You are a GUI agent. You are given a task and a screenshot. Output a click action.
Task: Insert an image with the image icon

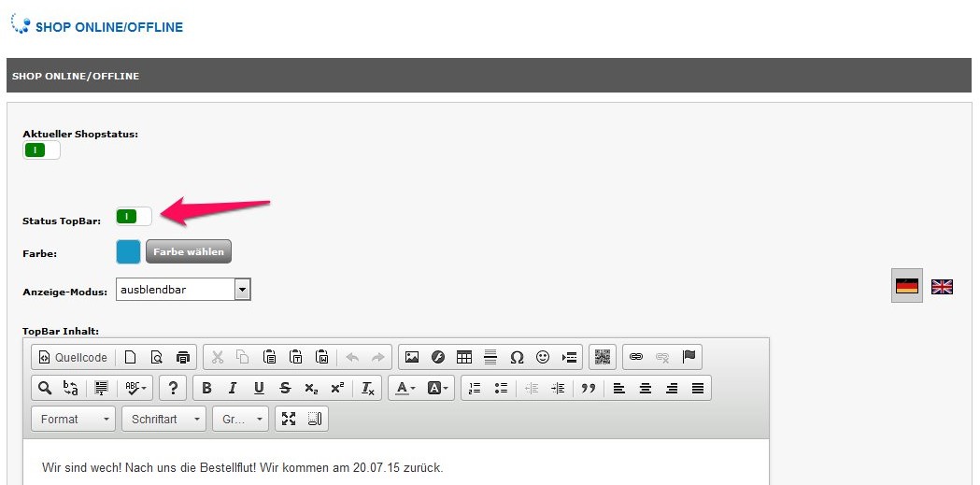(x=412, y=357)
